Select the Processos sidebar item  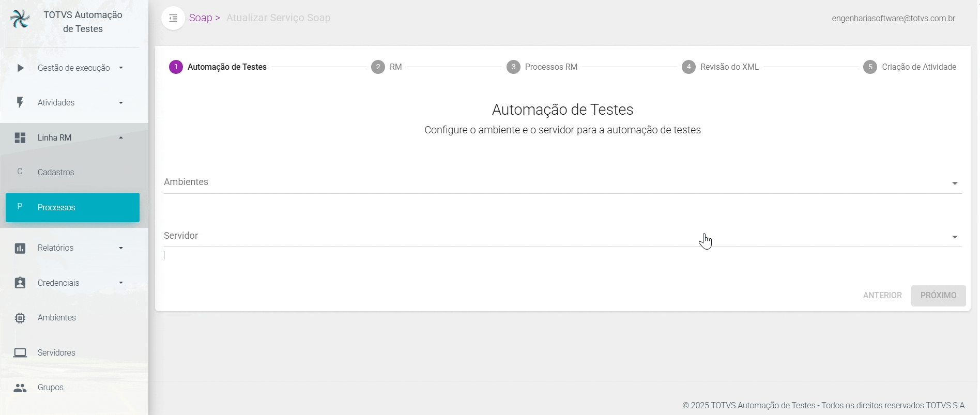(72, 207)
